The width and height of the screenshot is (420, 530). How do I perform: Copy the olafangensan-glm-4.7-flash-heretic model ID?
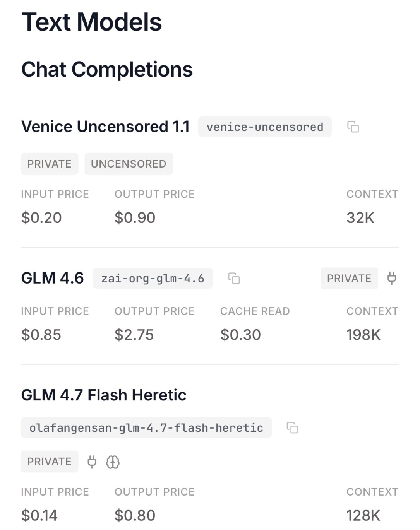click(x=292, y=427)
